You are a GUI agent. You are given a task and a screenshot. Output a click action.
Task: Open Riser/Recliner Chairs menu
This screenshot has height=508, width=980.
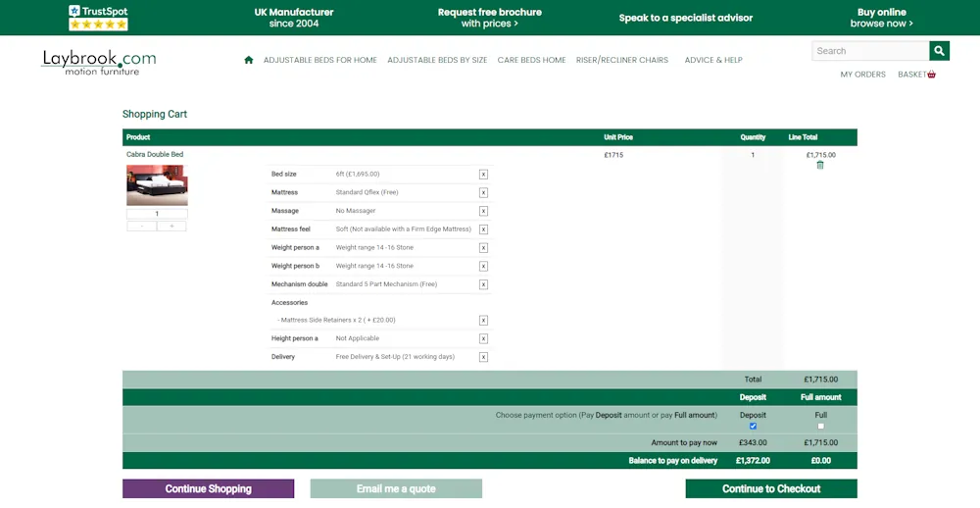[622, 60]
